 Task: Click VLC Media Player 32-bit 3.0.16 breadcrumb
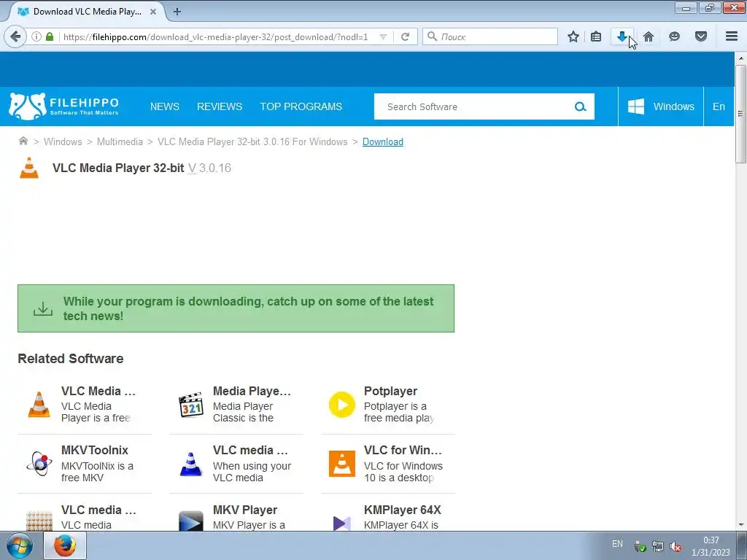point(252,142)
